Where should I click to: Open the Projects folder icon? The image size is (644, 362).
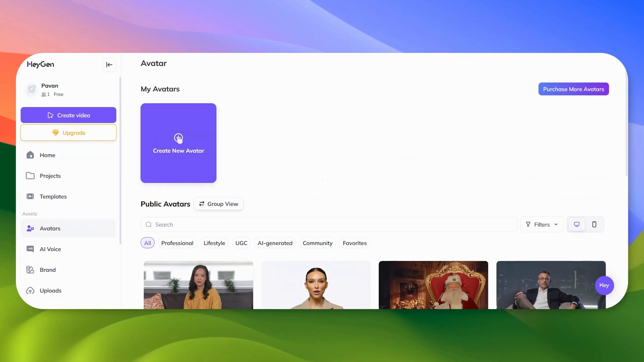pos(30,176)
